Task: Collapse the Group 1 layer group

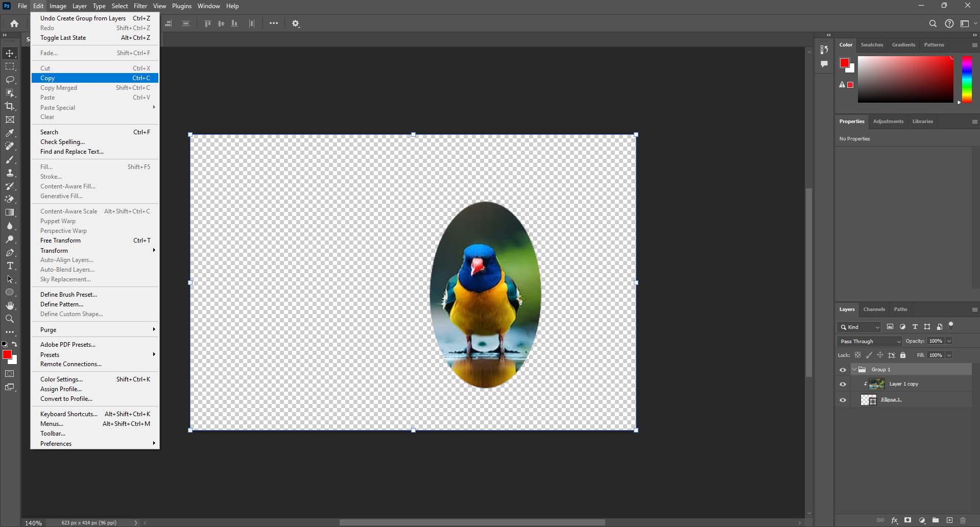Action: point(853,369)
